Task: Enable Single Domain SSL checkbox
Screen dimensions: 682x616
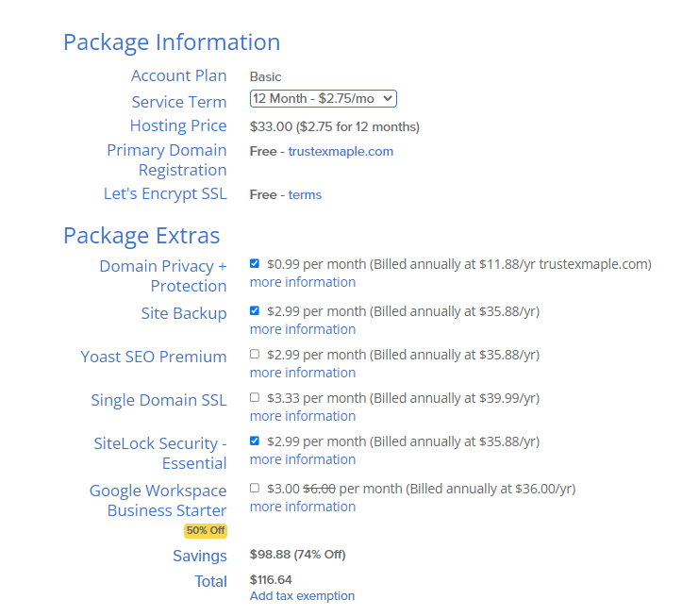Action: point(255,398)
